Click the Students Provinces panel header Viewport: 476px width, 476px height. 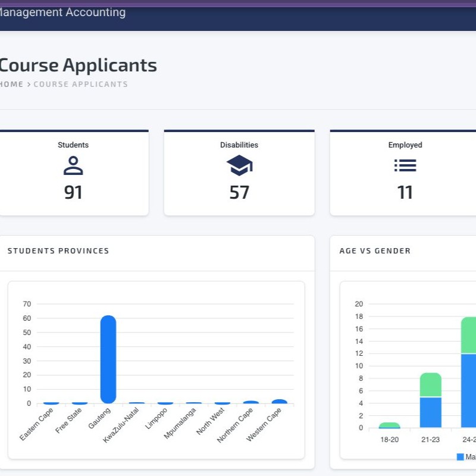pyautogui.click(x=58, y=251)
